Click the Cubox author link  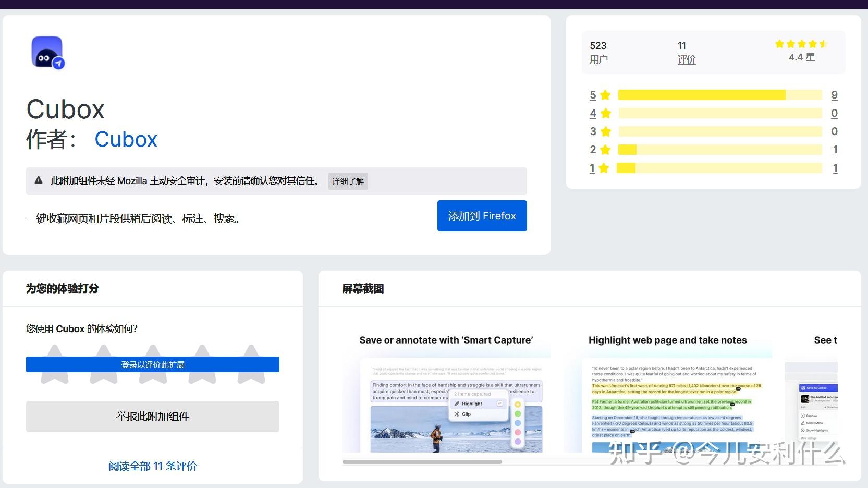tap(126, 139)
